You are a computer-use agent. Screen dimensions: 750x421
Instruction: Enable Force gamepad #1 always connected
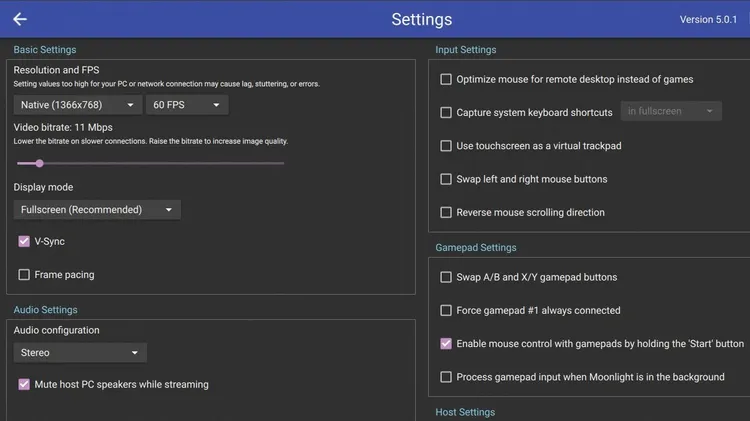pyautogui.click(x=446, y=310)
